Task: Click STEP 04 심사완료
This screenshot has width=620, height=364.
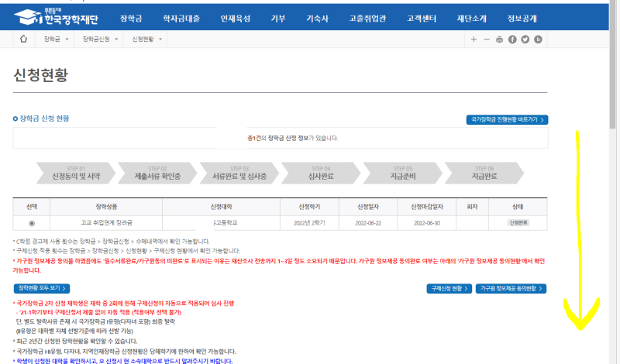Action: (x=321, y=173)
